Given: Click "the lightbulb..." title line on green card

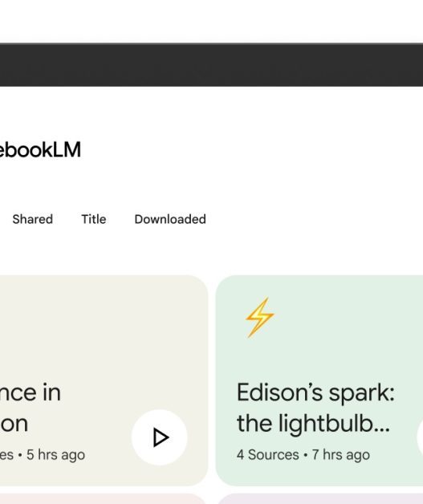Looking at the screenshot, I should pyautogui.click(x=313, y=423).
